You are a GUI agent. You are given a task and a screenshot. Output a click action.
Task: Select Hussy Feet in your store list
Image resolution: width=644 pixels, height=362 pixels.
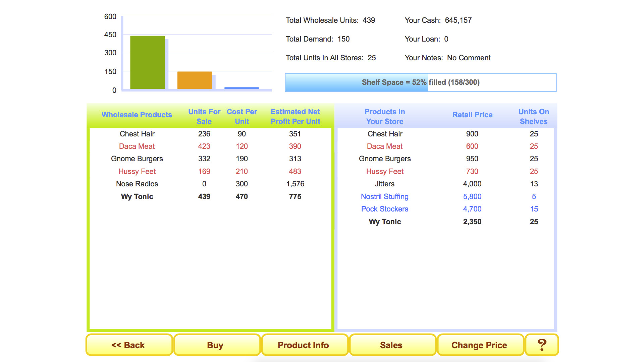point(384,171)
